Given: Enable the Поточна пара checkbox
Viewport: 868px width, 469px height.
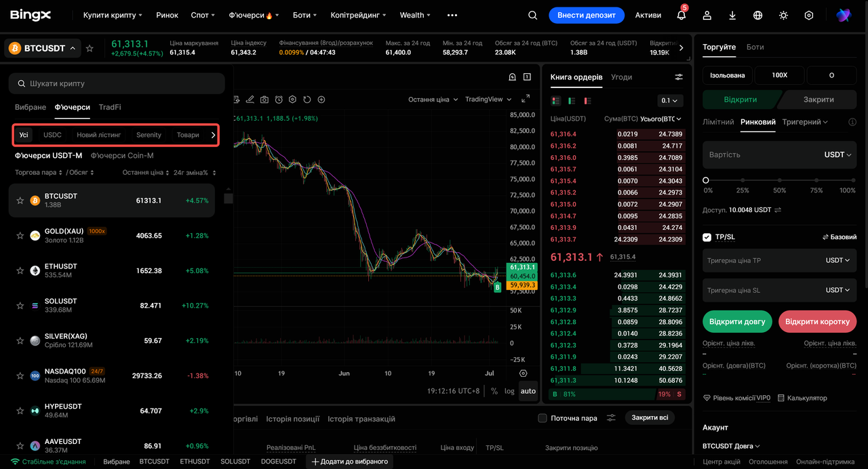Looking at the screenshot, I should [x=542, y=418].
